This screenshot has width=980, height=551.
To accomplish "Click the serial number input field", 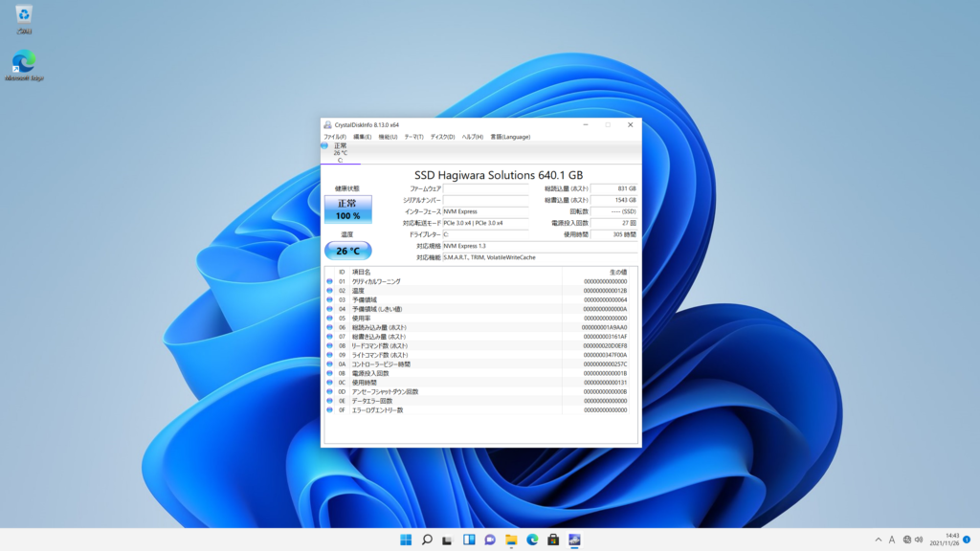I will click(485, 200).
